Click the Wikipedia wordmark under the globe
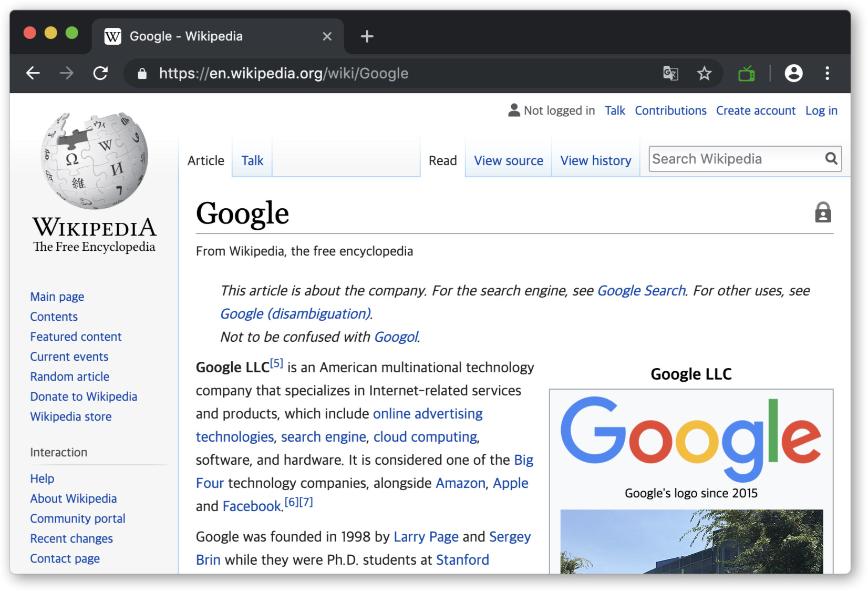Image resolution: width=868 pixels, height=591 pixels. point(95,228)
